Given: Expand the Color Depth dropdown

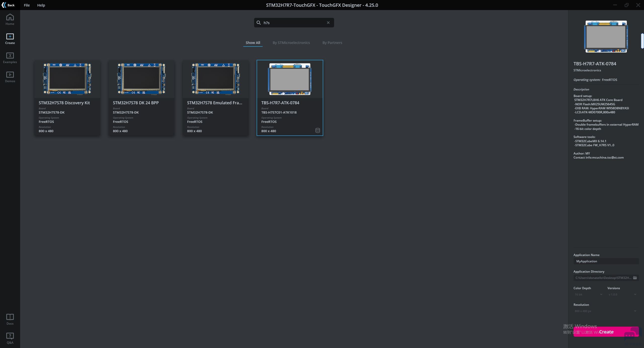Looking at the screenshot, I should [x=588, y=294].
